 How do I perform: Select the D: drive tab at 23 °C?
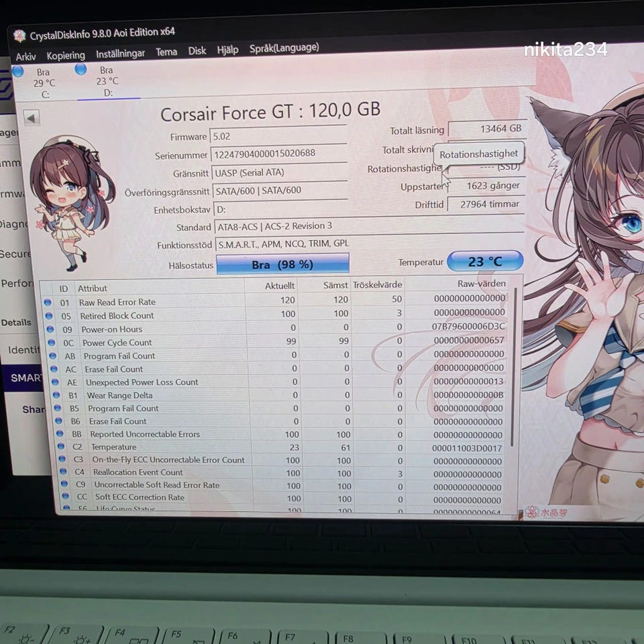(x=107, y=81)
